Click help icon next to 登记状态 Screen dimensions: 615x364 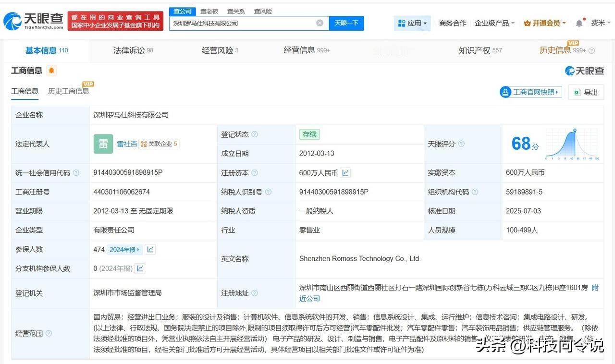click(x=255, y=134)
